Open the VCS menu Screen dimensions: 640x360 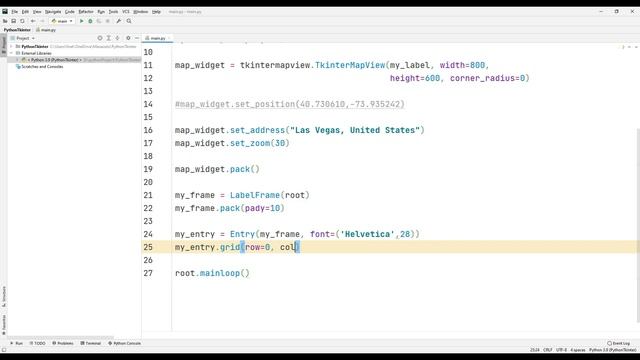tap(126, 12)
